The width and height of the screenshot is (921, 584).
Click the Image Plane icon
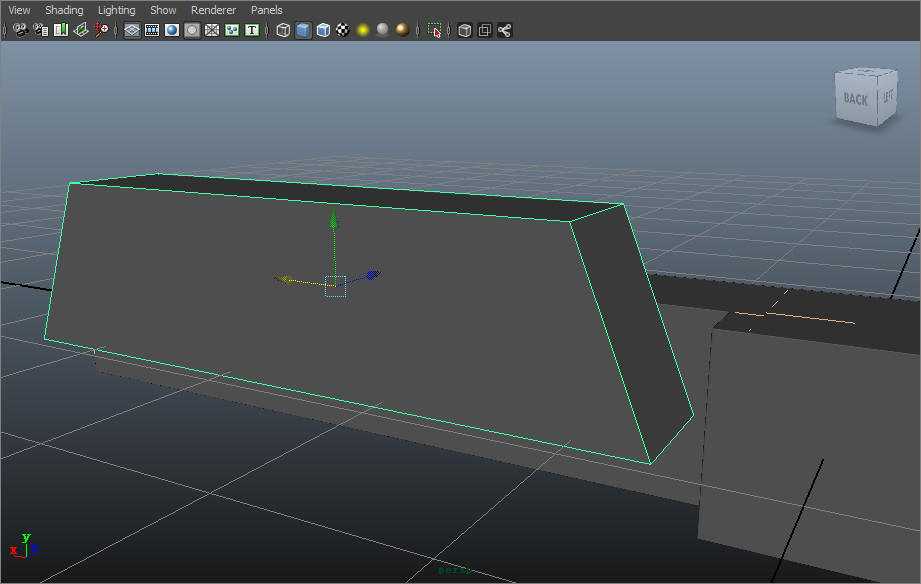pyautogui.click(x=80, y=30)
